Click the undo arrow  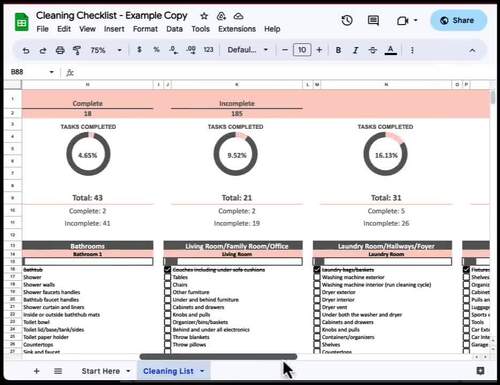(26, 50)
